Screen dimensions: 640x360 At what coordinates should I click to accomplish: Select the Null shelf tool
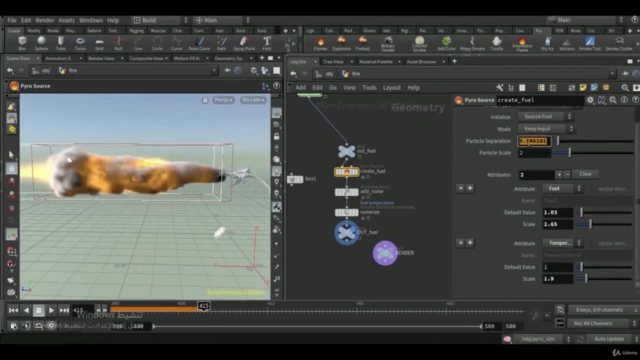tap(118, 43)
